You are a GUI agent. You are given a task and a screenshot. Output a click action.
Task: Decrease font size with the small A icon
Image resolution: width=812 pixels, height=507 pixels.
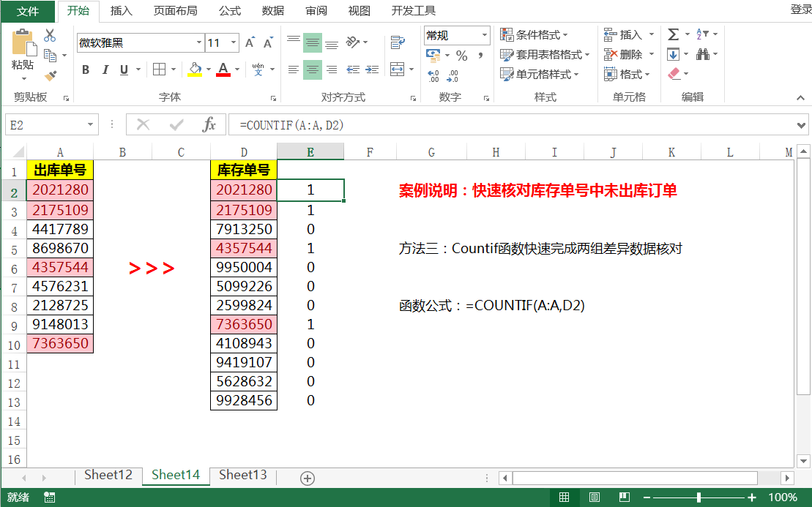(268, 42)
